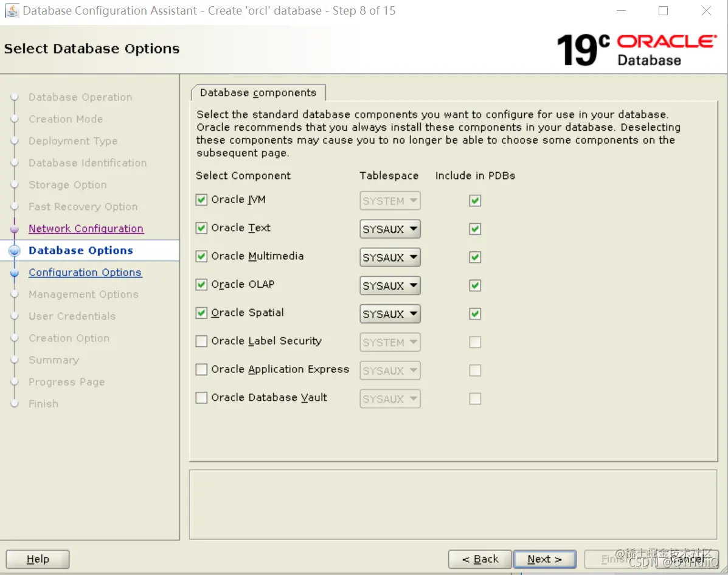Select the Database components tab
The height and width of the screenshot is (575, 728).
[258, 92]
